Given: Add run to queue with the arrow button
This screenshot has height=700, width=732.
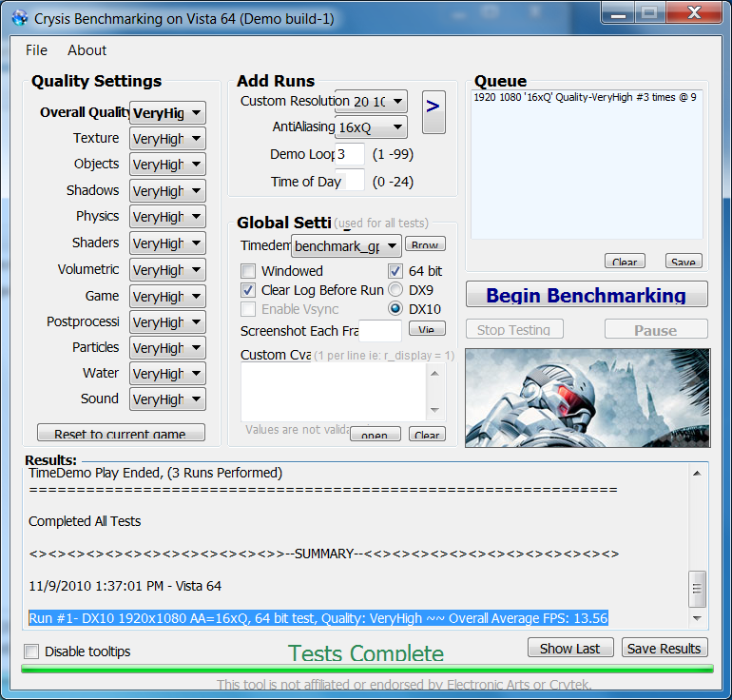Looking at the screenshot, I should pyautogui.click(x=433, y=112).
